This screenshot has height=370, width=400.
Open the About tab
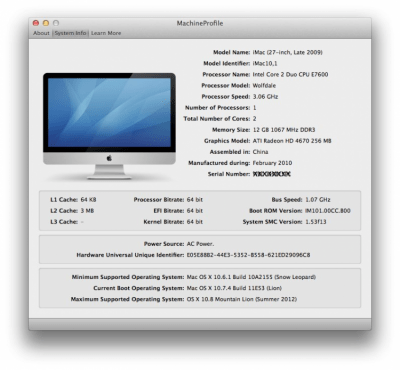click(41, 33)
